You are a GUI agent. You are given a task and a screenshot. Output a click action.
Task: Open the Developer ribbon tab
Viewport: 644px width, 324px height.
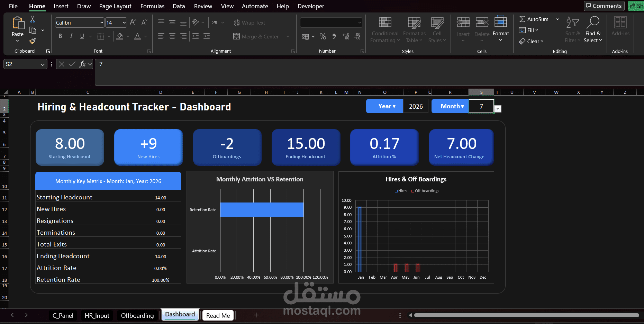coord(310,6)
